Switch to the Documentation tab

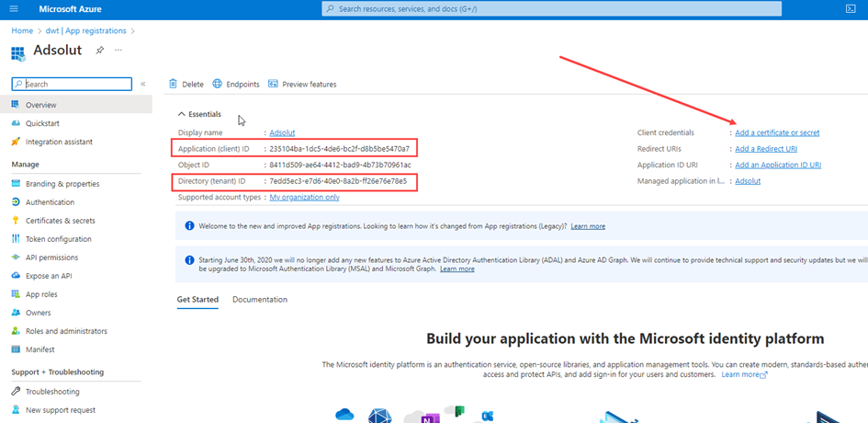click(x=259, y=300)
